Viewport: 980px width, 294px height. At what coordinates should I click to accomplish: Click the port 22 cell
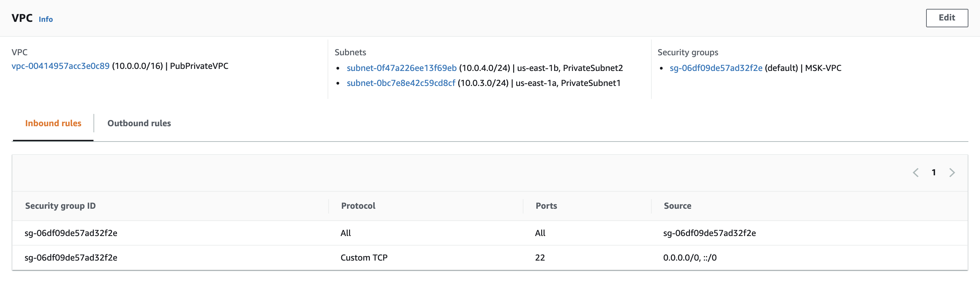[540, 258]
